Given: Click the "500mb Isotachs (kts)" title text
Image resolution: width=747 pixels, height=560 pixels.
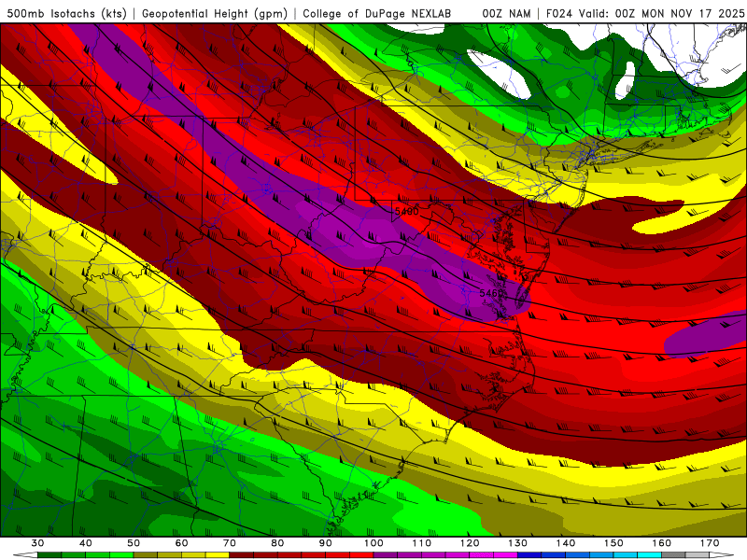Looking at the screenshot, I should point(66,14).
